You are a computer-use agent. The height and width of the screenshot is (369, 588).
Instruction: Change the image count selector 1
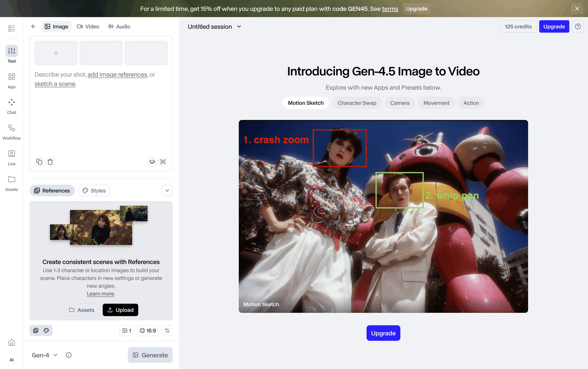[126, 330]
